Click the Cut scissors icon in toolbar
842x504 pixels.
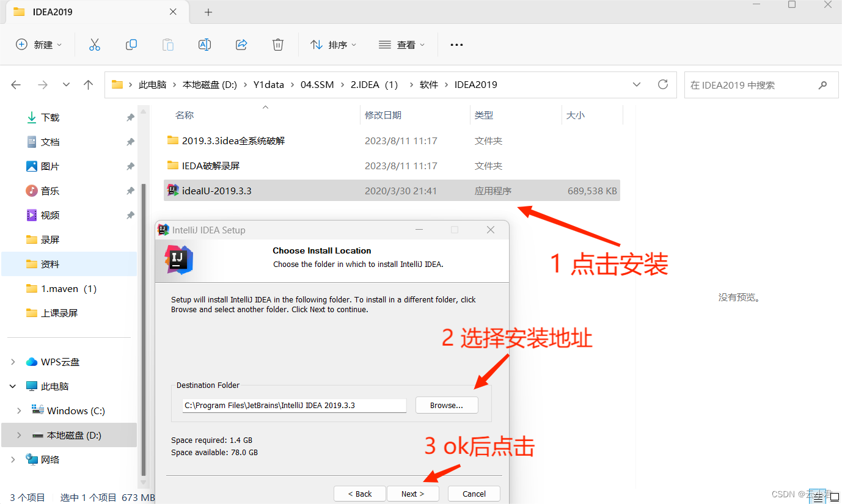[x=94, y=45]
